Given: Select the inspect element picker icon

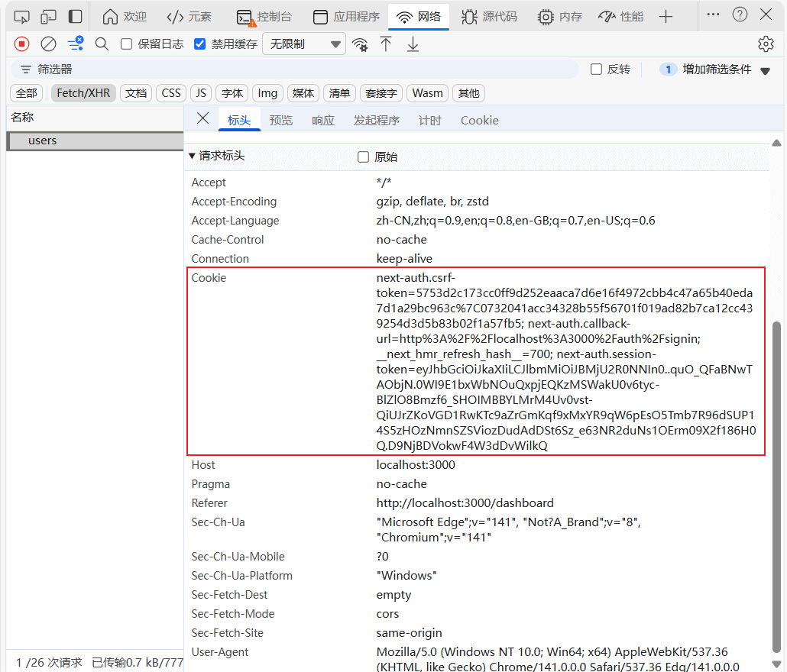Looking at the screenshot, I should tap(22, 16).
